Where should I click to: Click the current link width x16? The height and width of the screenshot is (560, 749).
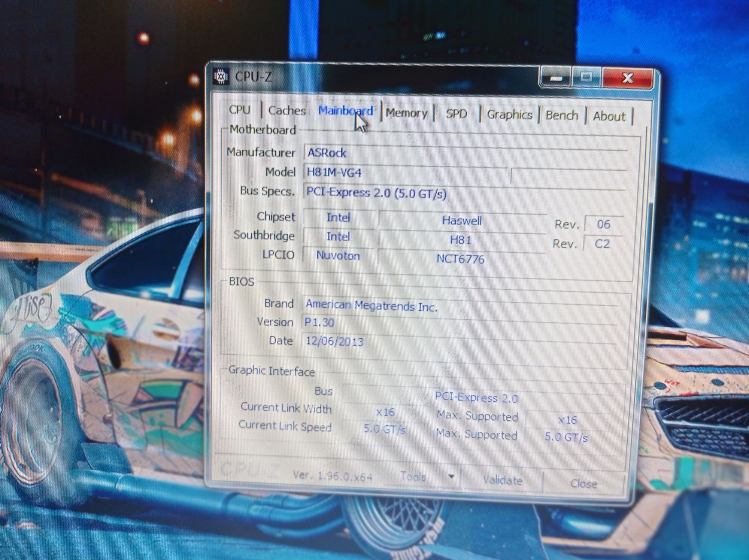[x=385, y=412]
